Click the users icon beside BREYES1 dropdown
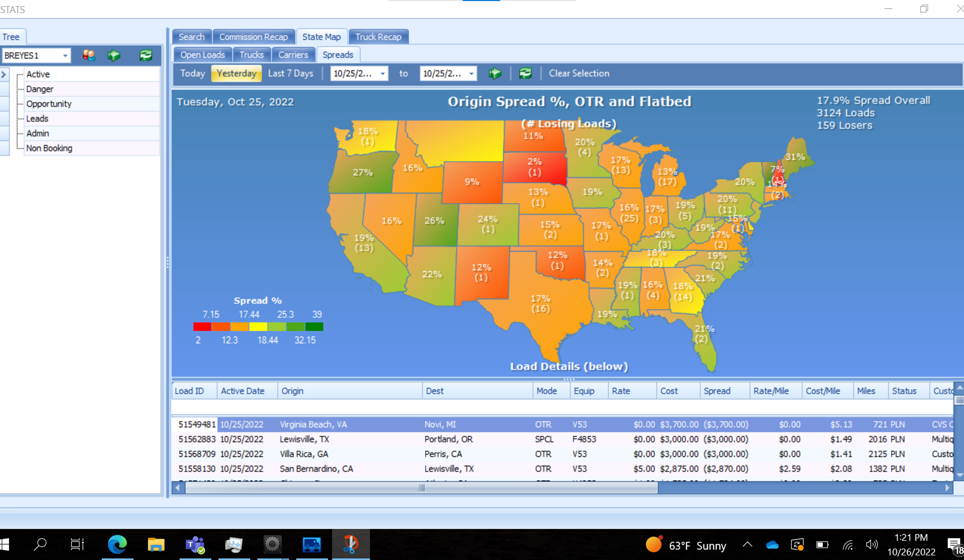964x560 pixels. click(89, 55)
